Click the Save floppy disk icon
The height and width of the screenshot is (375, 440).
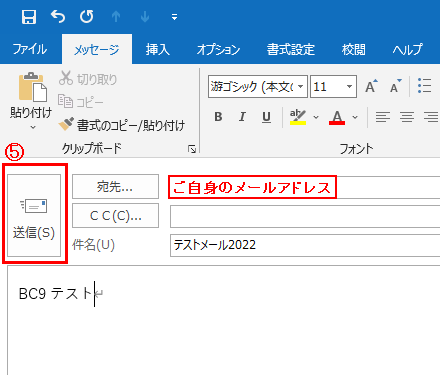[x=29, y=17]
